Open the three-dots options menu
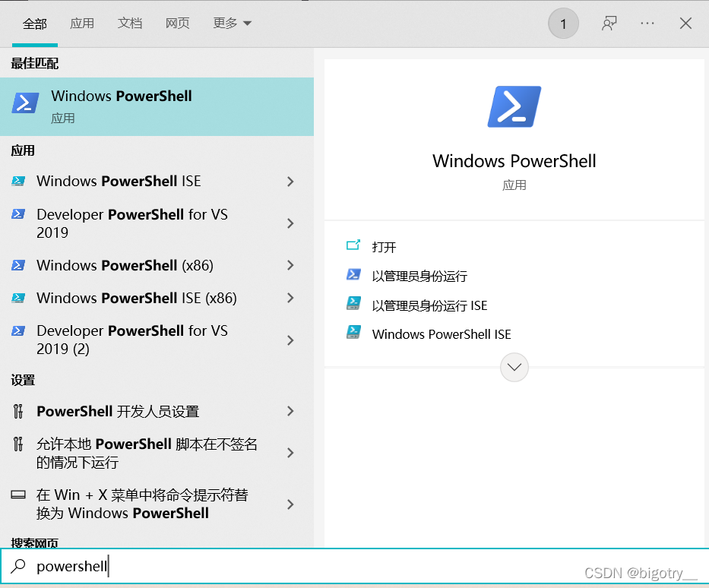 click(x=647, y=24)
